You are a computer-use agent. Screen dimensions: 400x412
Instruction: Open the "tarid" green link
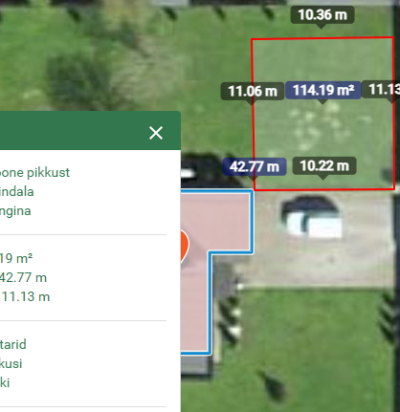click(x=13, y=344)
